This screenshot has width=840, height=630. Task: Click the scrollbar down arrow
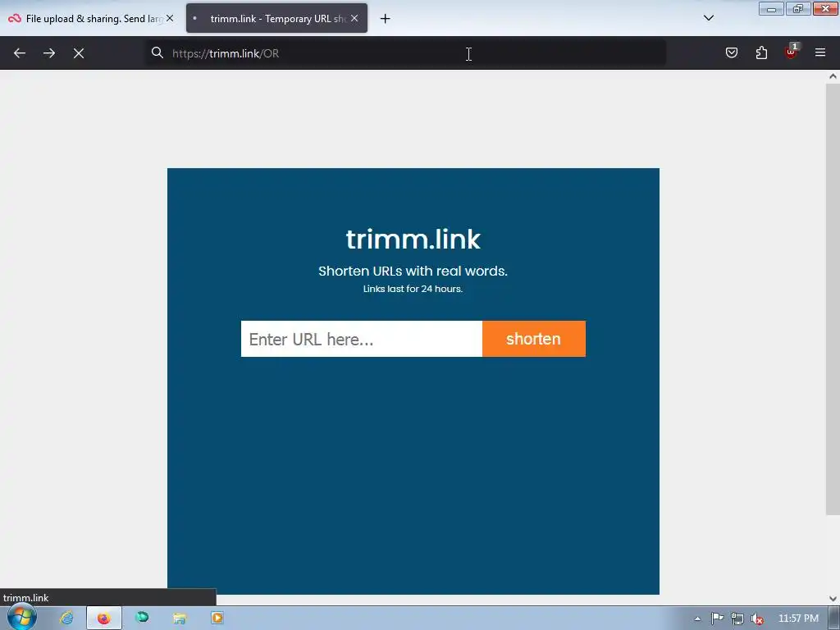[833, 598]
